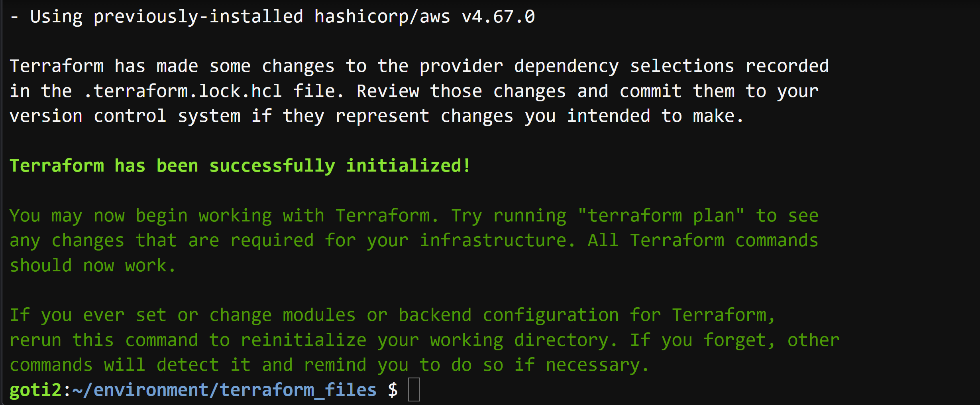Click the goti2 username in the prompt
Viewport: 980px width, 405px height.
click(35, 390)
